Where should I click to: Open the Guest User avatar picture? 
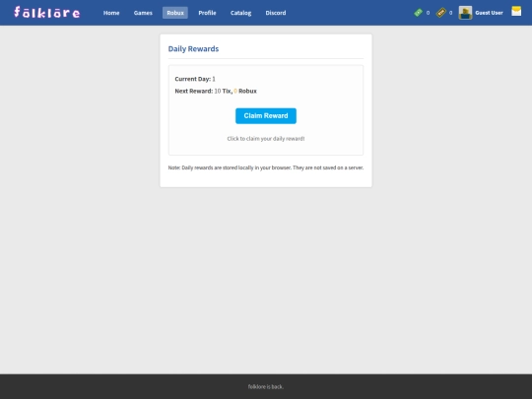(x=465, y=13)
